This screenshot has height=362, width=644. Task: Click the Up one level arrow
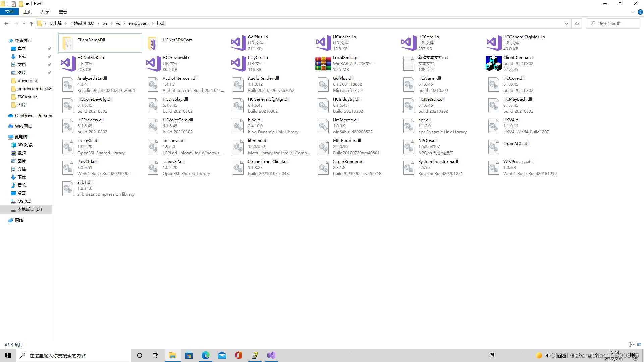[x=31, y=23]
